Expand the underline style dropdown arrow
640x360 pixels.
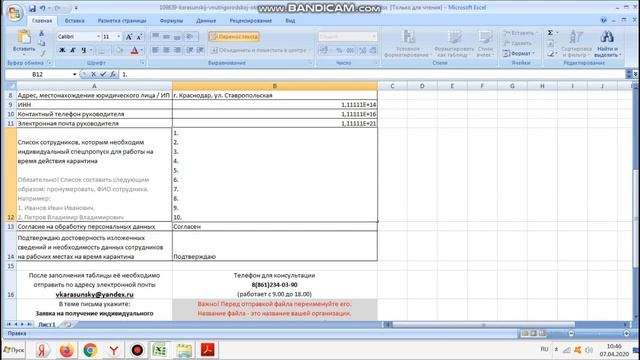[91, 50]
